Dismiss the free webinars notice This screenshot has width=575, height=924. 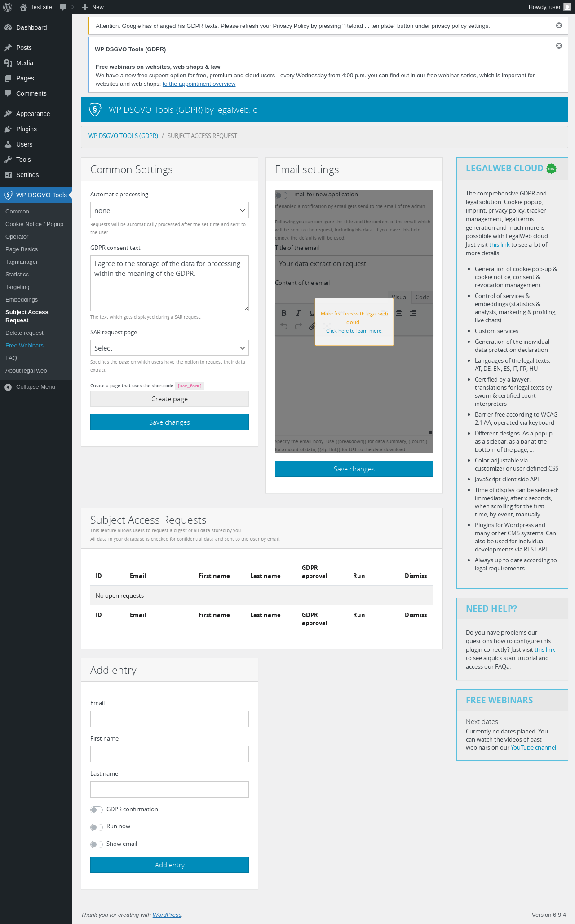click(559, 46)
